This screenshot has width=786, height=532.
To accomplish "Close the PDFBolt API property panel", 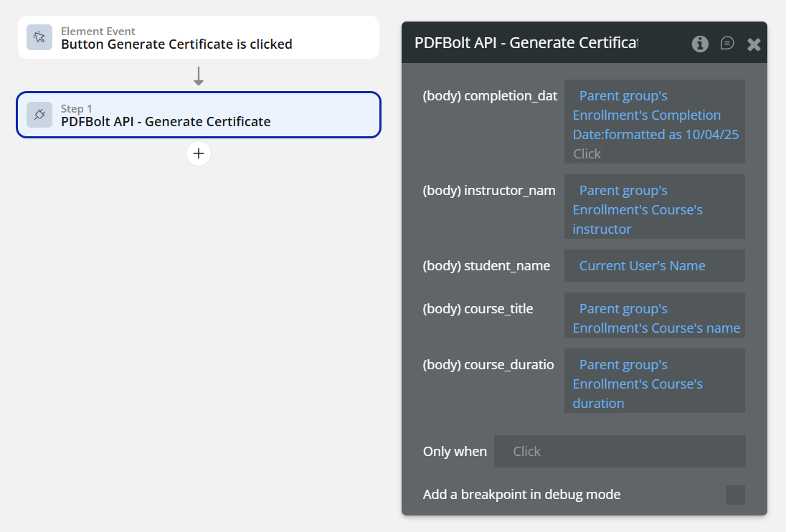I will coord(753,43).
